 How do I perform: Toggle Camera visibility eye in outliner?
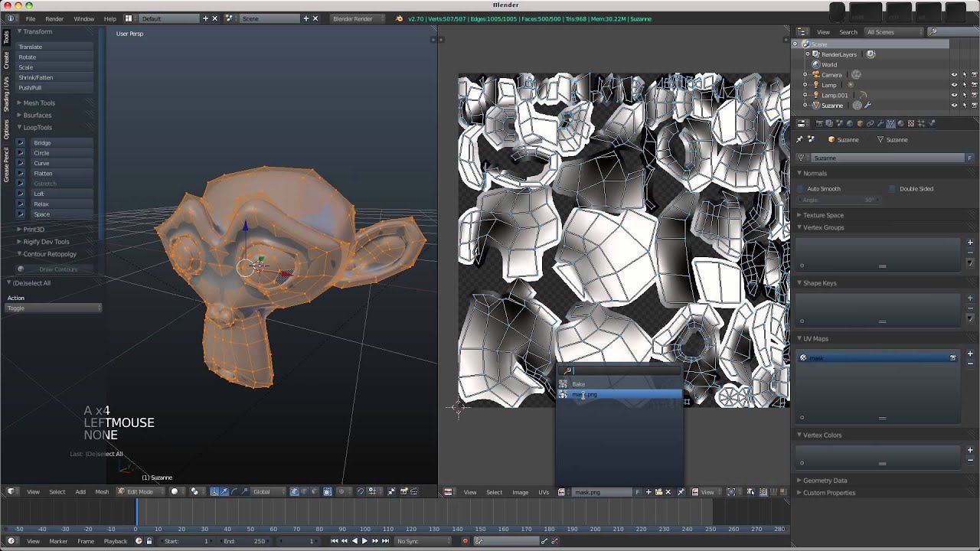[x=954, y=75]
